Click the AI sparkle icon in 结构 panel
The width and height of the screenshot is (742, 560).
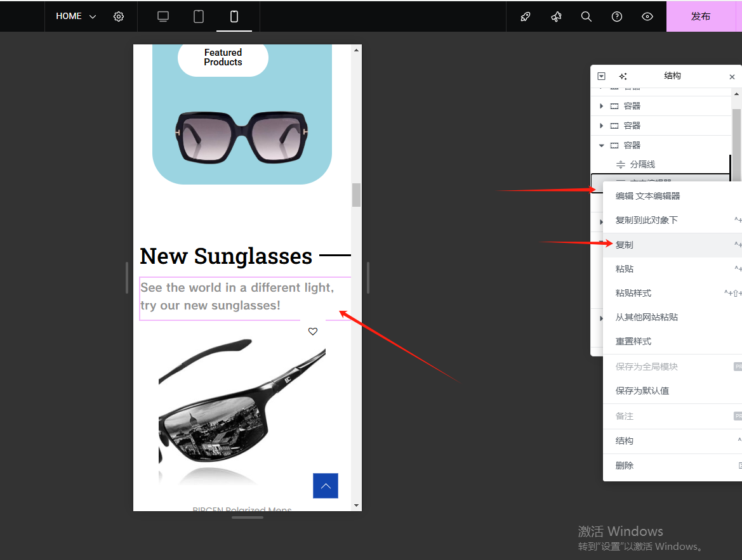click(623, 76)
